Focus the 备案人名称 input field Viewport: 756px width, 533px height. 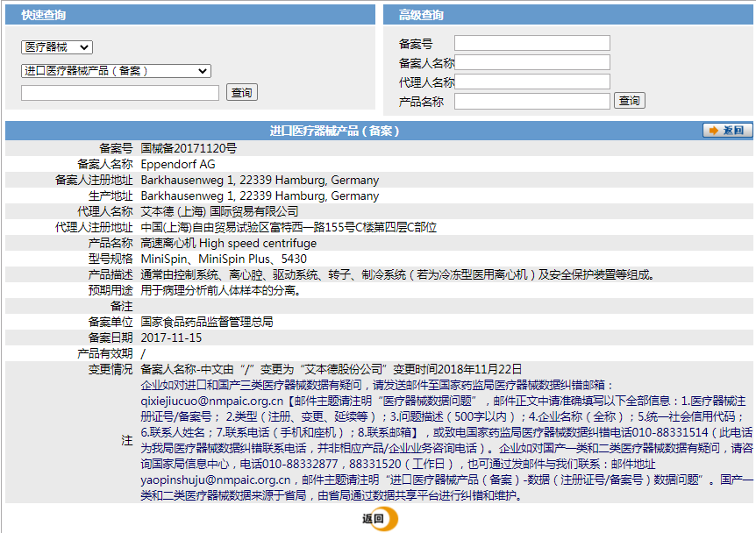[x=532, y=62]
